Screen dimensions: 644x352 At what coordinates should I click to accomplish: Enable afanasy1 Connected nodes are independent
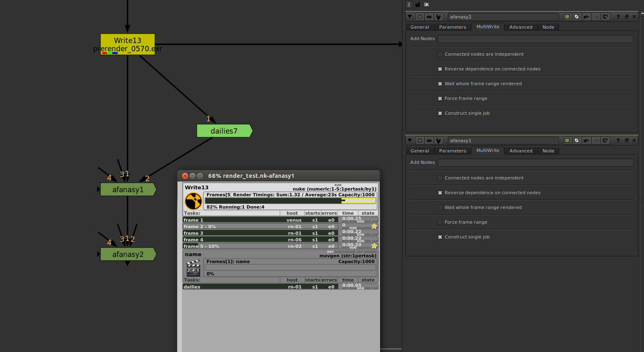click(440, 178)
